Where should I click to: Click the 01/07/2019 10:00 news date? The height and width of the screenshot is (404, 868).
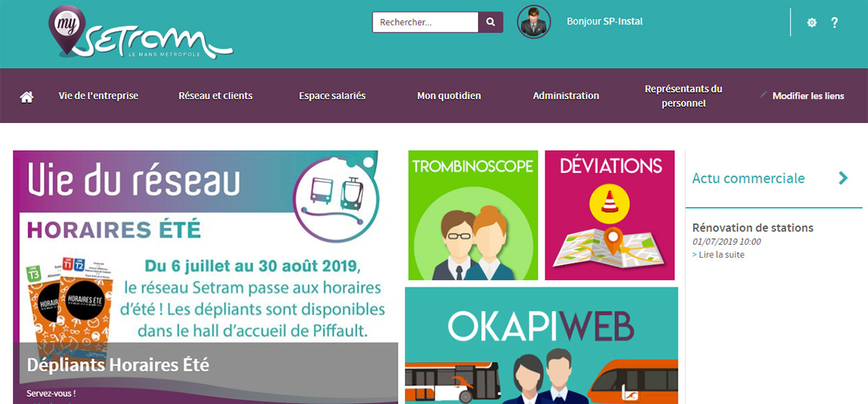pyautogui.click(x=726, y=242)
